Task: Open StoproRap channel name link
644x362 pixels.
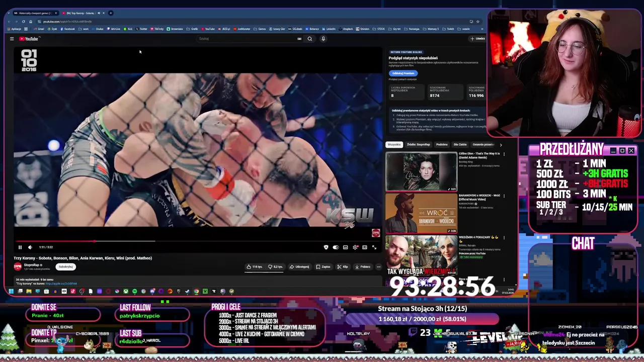Action: (32, 265)
